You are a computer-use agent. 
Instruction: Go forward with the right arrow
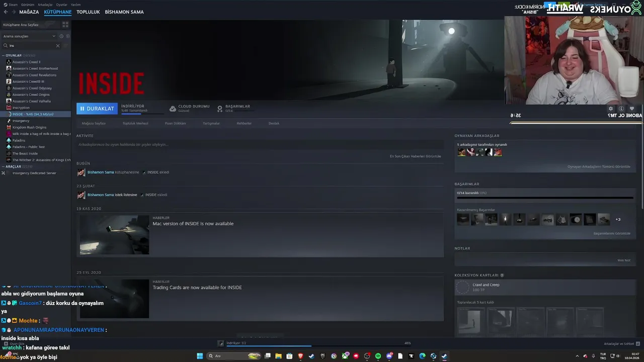click(14, 12)
